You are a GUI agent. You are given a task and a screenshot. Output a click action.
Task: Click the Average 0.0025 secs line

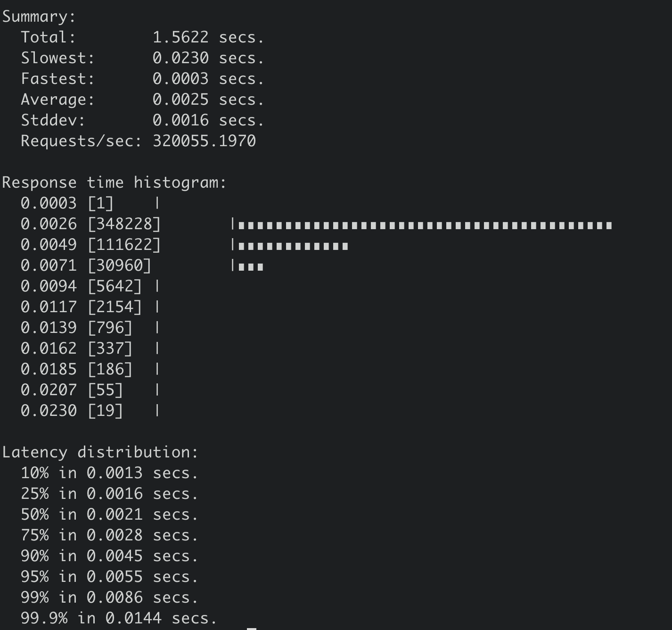[x=142, y=99]
